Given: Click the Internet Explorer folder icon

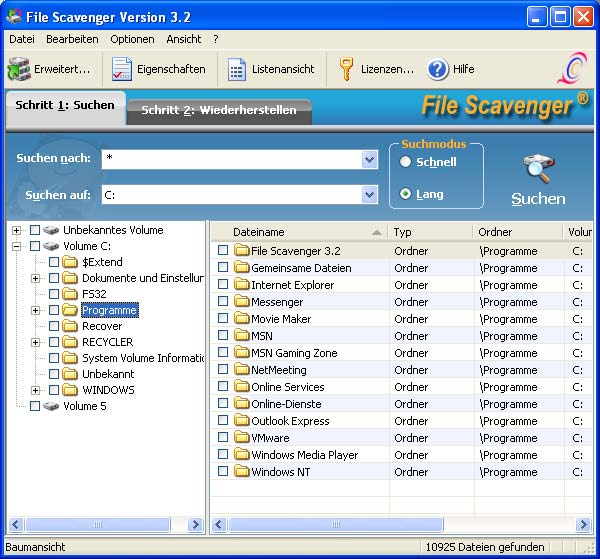Looking at the screenshot, I should (241, 284).
